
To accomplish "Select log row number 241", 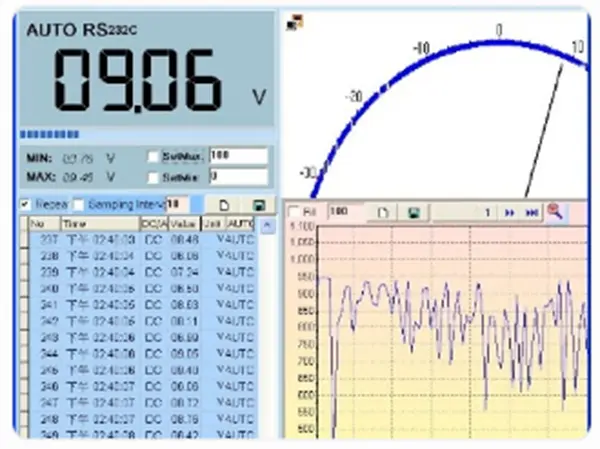I will (142, 305).
